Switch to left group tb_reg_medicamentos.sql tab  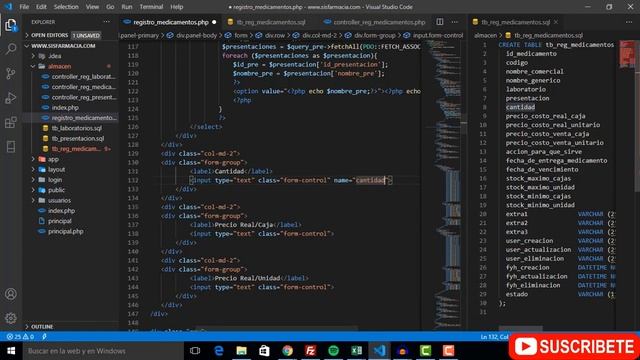271,22
